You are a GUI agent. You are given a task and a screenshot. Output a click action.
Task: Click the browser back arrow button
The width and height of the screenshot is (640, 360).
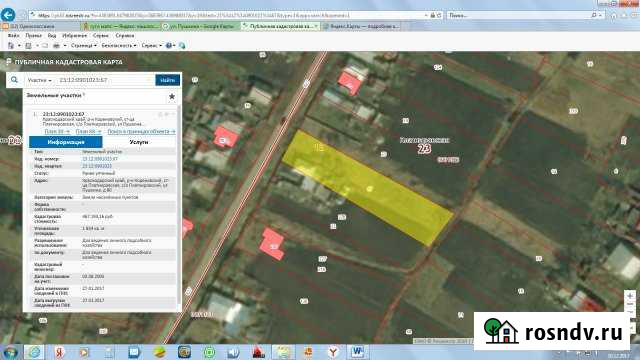pyautogui.click(x=8, y=15)
